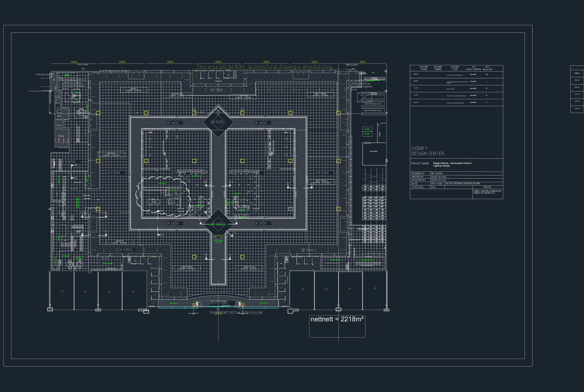Screen dimensions: 584x392
Task: Select 'DL-02' in the fixture schedule table
Action: pyautogui.click(x=416, y=81)
